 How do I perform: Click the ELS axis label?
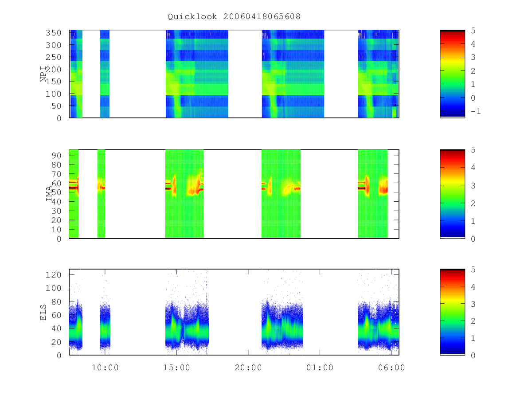[x=44, y=312]
